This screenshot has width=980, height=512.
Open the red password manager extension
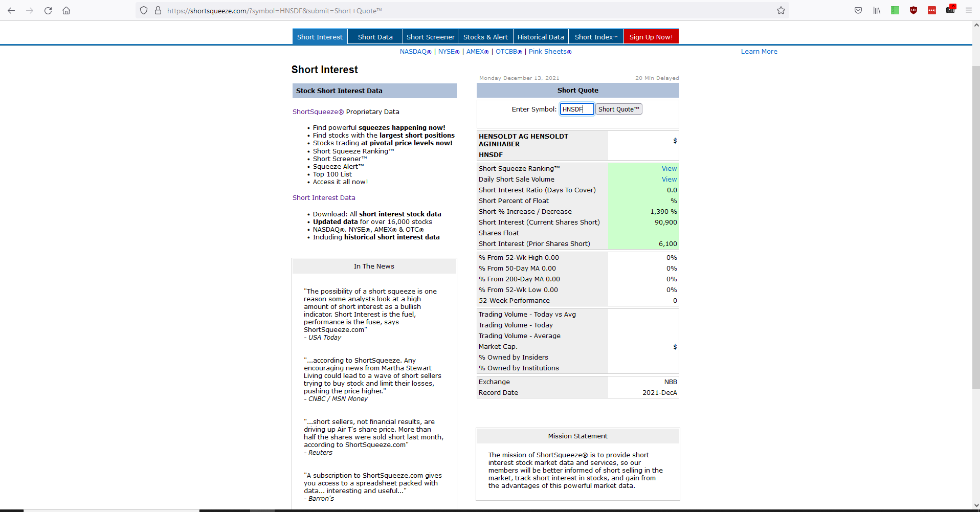[932, 10]
